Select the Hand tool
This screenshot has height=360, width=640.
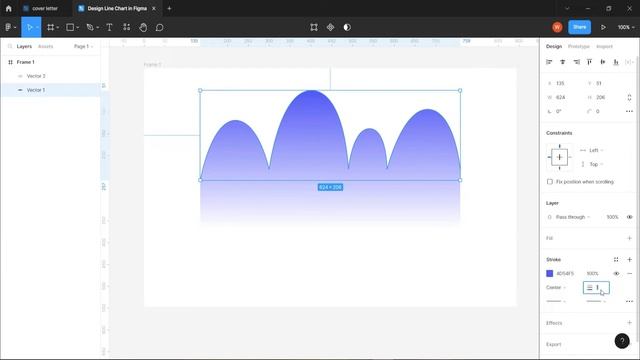click(143, 27)
